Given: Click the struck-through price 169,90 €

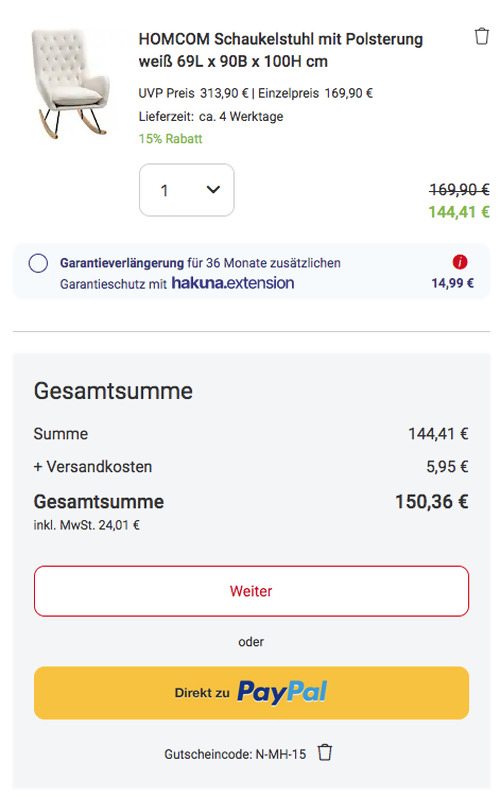Looking at the screenshot, I should [x=459, y=190].
